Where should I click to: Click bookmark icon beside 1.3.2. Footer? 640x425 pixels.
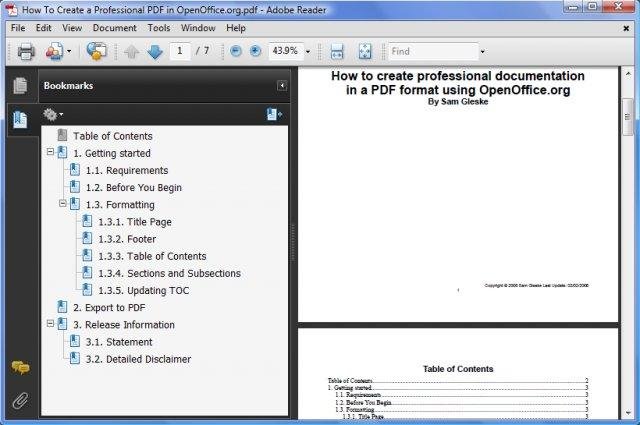(87, 238)
